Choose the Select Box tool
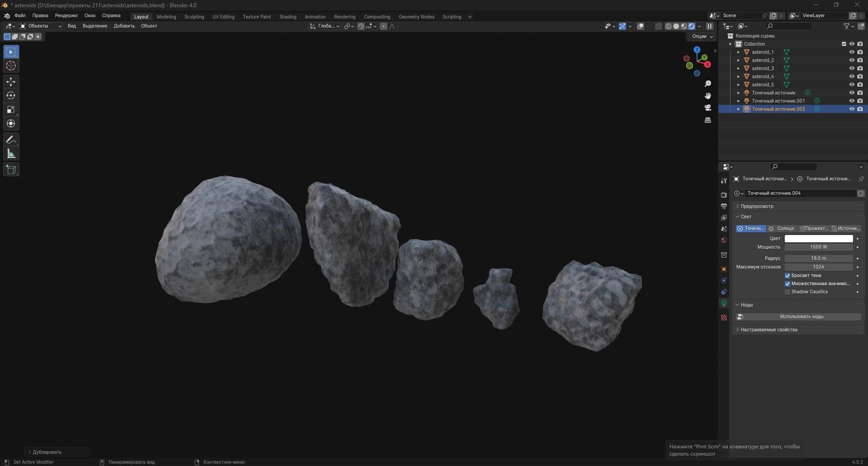Screen dimensions: 868x466 (x=11, y=52)
